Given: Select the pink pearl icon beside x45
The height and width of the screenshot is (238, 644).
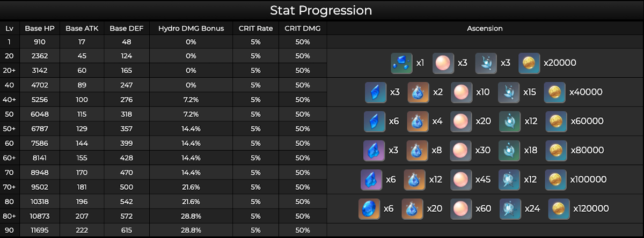Looking at the screenshot, I should [461, 180].
